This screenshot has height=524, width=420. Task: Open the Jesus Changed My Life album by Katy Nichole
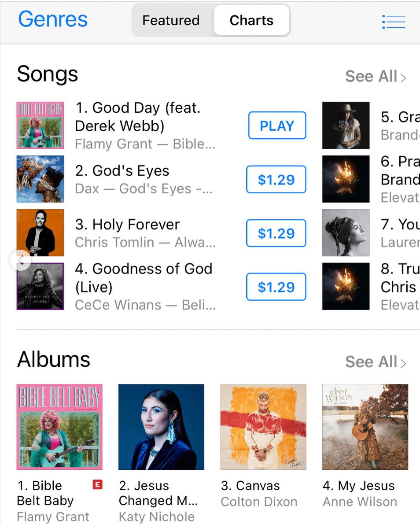click(161, 427)
